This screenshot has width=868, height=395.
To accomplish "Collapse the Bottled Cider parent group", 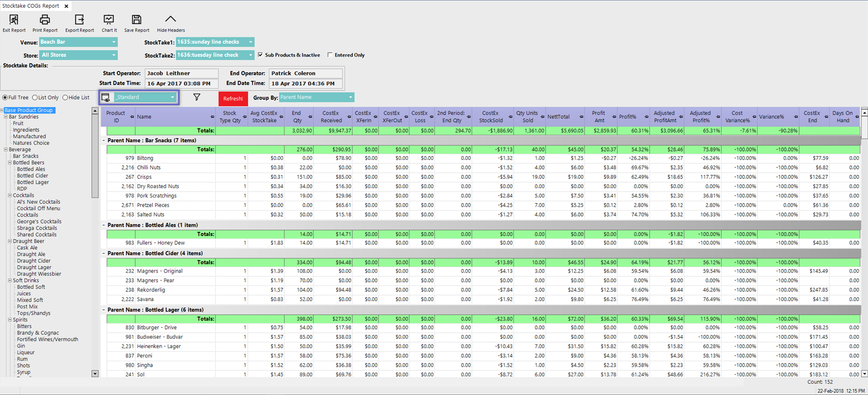I will click(x=104, y=253).
